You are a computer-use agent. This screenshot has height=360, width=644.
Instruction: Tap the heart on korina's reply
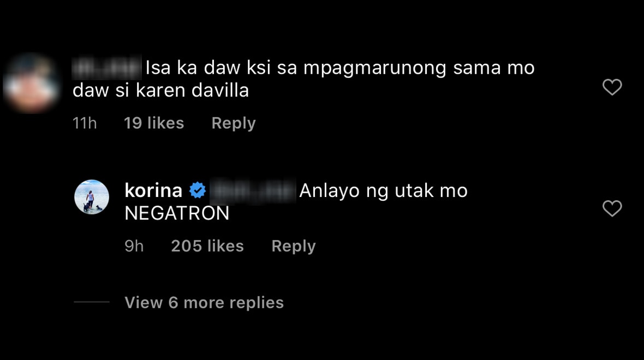[x=612, y=208]
